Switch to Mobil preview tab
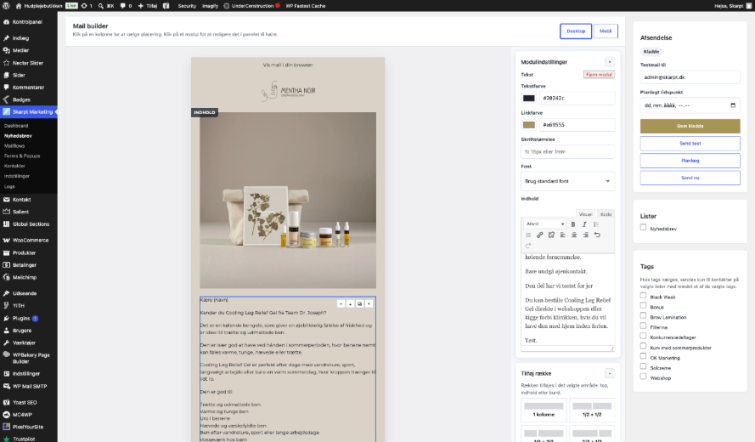The image size is (755, 442). (x=605, y=31)
